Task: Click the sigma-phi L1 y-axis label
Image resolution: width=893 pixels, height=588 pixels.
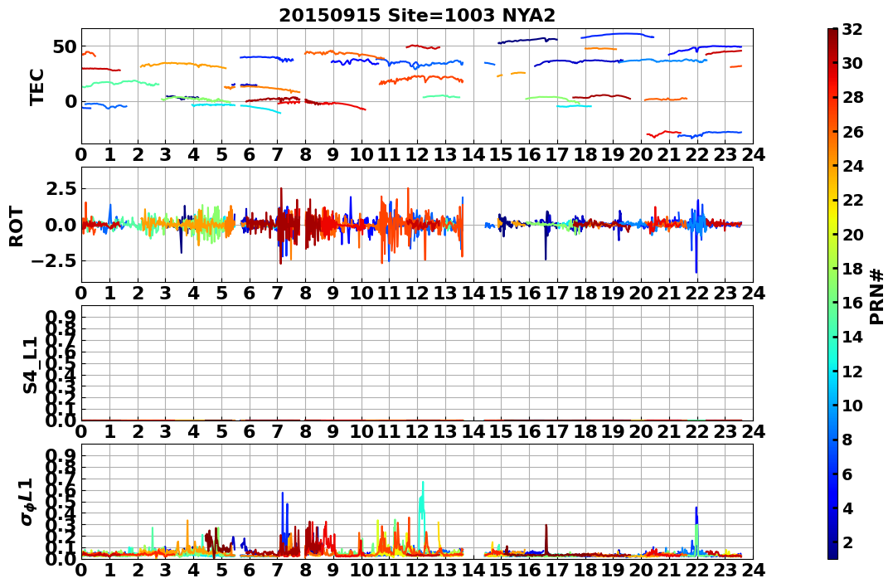Action: [x=28, y=502]
